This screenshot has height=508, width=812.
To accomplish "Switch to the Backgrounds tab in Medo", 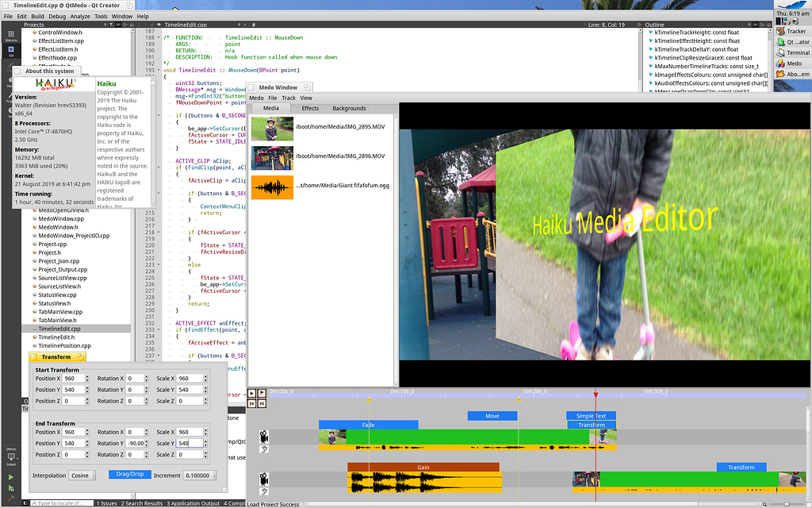I will point(349,108).
